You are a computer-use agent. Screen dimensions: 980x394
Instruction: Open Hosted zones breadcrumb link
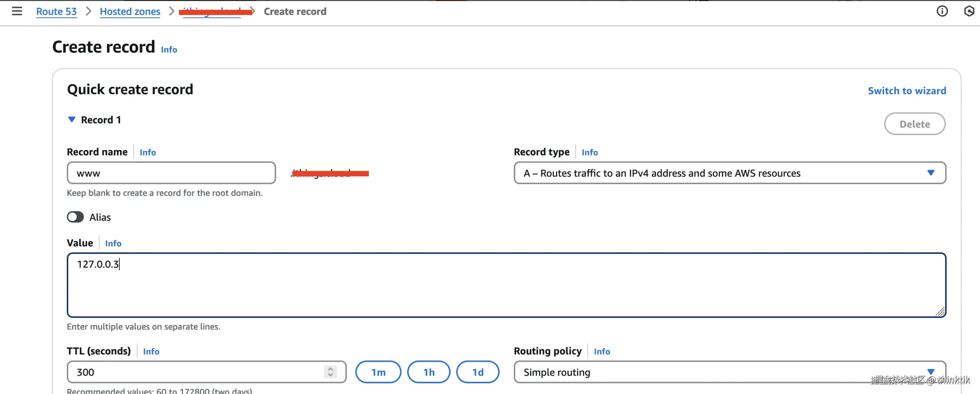coord(130,12)
